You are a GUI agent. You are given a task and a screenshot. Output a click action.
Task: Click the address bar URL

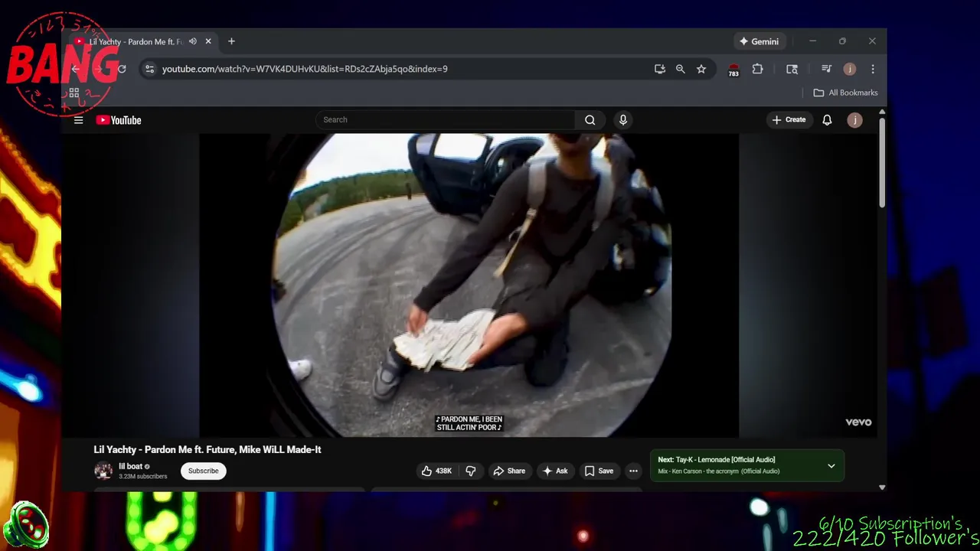point(305,69)
